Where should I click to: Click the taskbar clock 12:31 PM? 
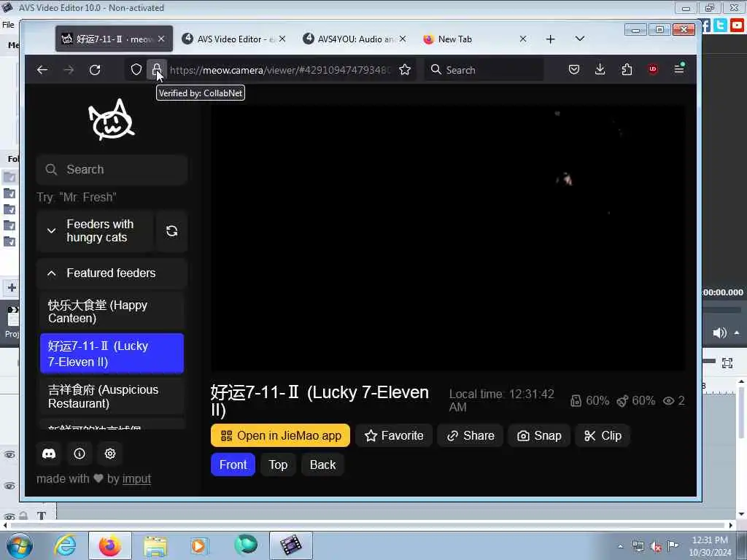click(710, 546)
